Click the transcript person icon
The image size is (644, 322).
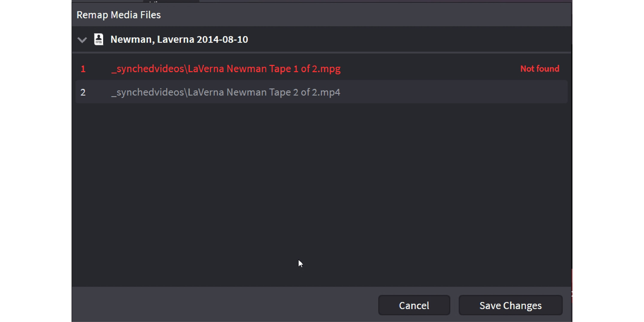pos(98,39)
